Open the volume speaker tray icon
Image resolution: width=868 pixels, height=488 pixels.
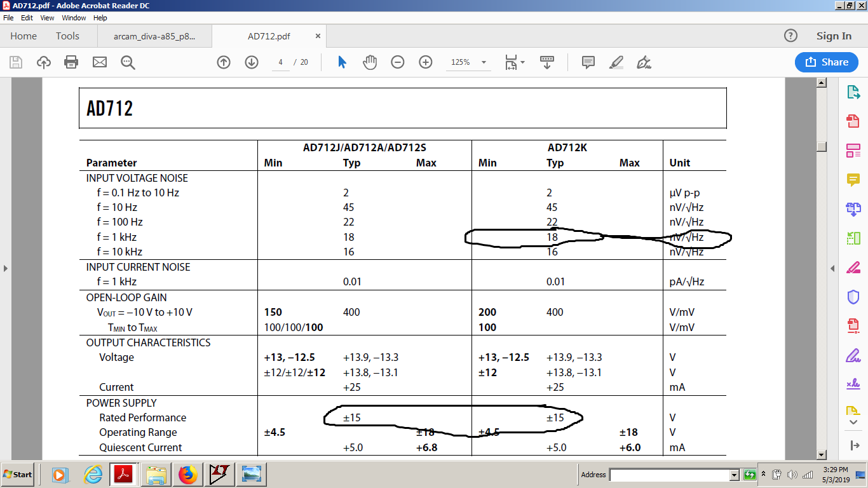pos(792,475)
